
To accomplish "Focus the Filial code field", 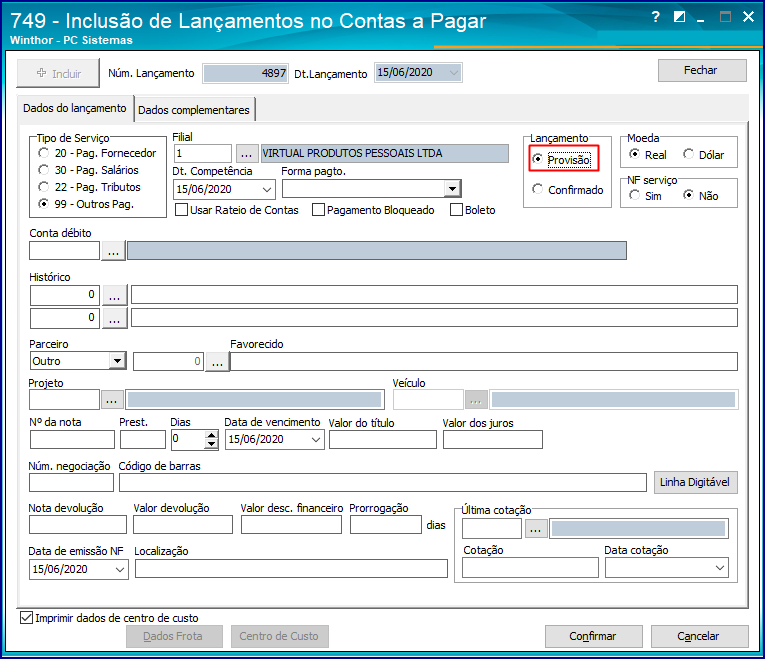I will [202, 154].
